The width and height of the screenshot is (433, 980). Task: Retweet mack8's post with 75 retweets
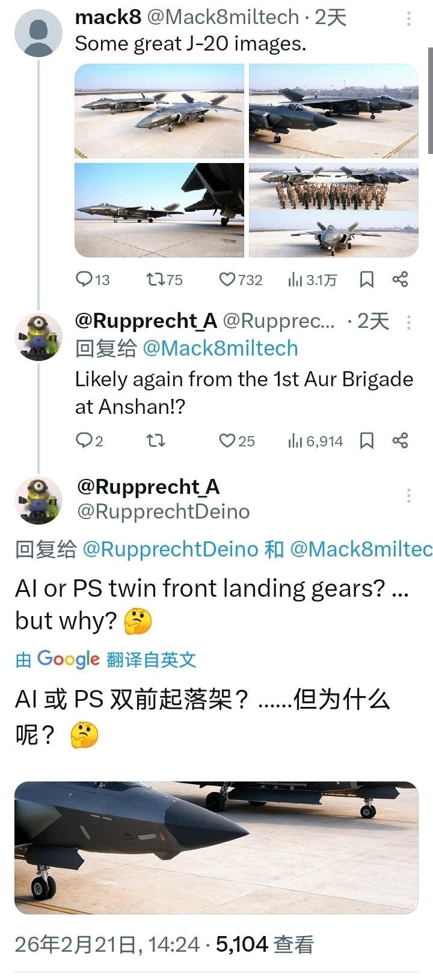click(164, 279)
